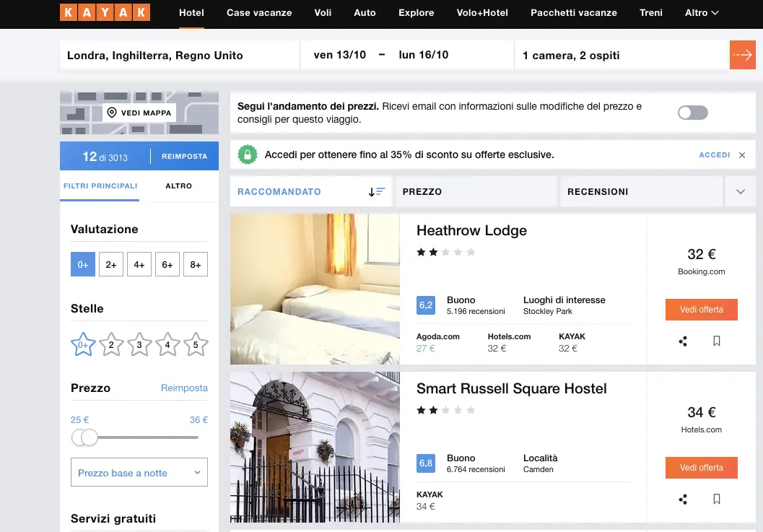Image resolution: width=763 pixels, height=532 pixels.
Task: Click Vedi offerta for Smart Russell Square
Action: 701,468
